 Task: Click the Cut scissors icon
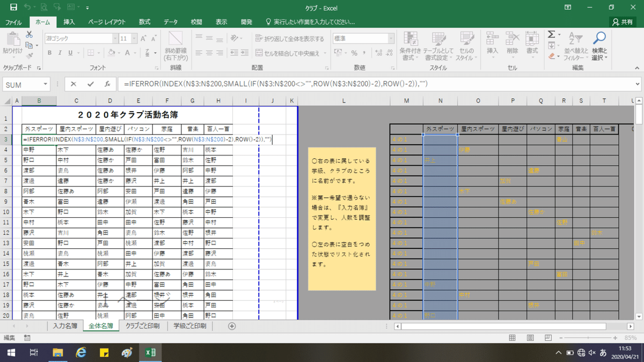[29, 35]
